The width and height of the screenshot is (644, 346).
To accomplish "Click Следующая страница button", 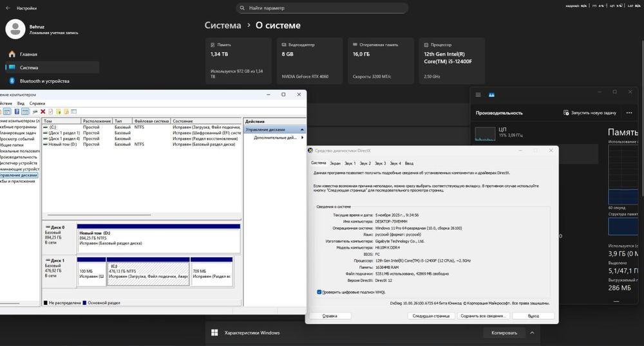I will coord(431,316).
